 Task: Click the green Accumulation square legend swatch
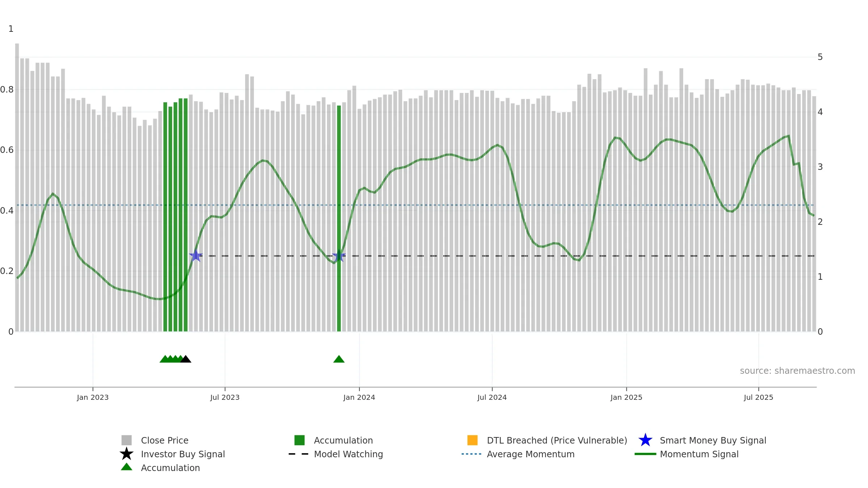coord(299,440)
